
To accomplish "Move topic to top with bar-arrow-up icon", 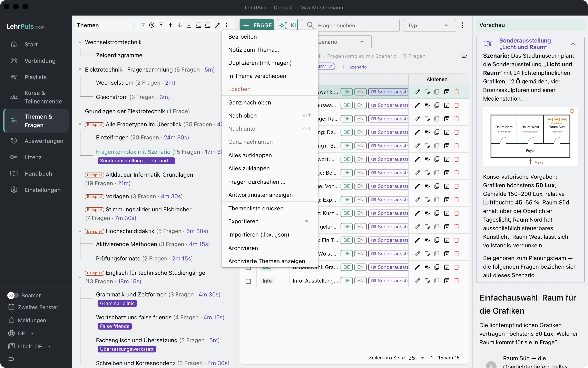I will coord(161,25).
